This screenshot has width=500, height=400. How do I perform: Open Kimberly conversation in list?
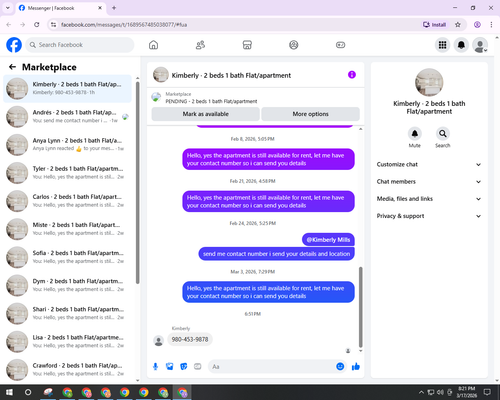point(67,89)
